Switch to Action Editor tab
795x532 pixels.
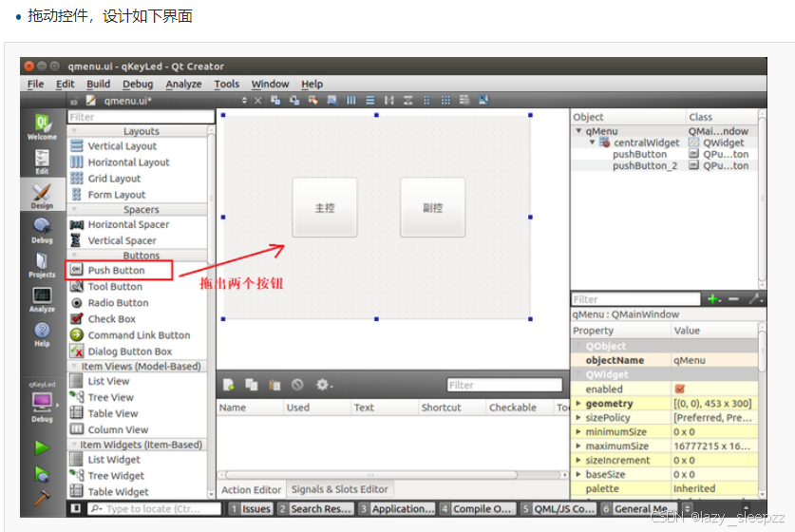click(x=251, y=490)
